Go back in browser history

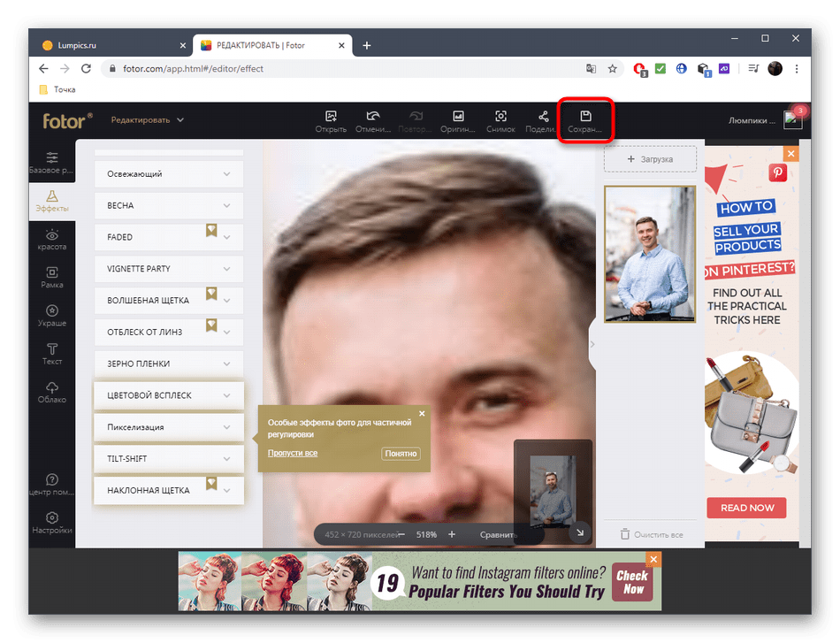(43, 69)
